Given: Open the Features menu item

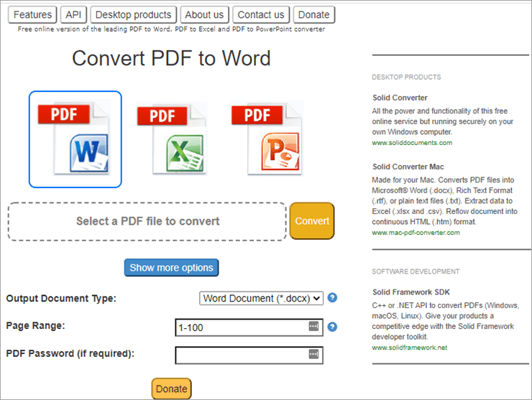Looking at the screenshot, I should click(x=32, y=14).
